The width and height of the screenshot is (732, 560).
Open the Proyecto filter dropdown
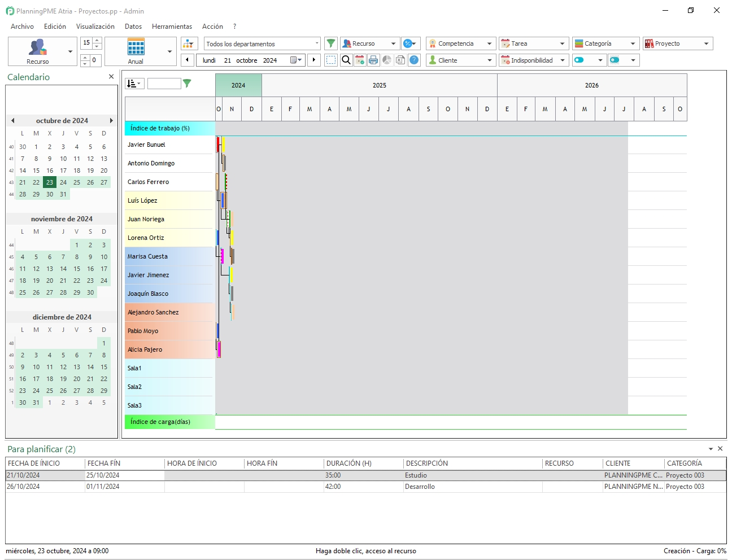coord(678,43)
